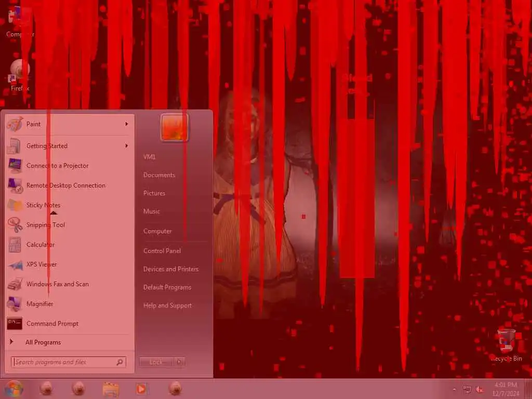Click the search magnifier icon in the Start menu
The image size is (532, 399).
120,362
